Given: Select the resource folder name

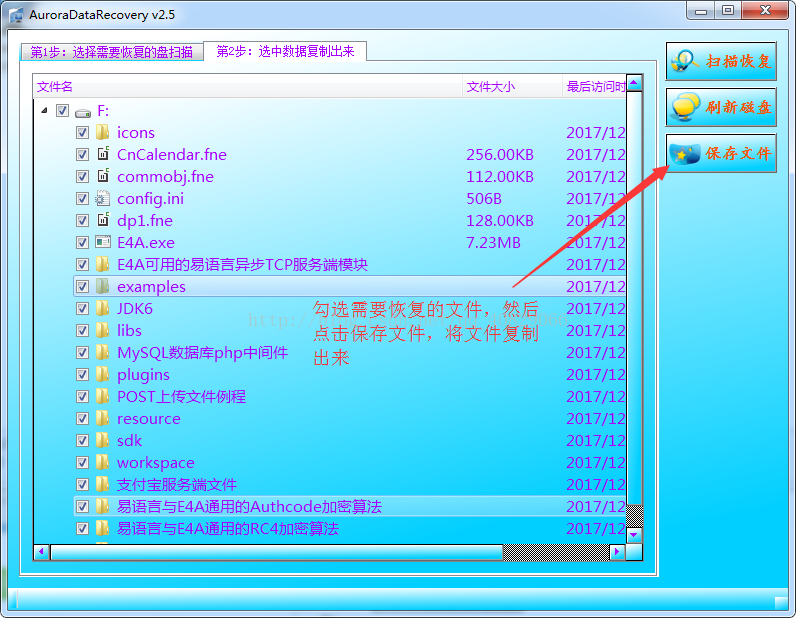Looking at the screenshot, I should 149,419.
